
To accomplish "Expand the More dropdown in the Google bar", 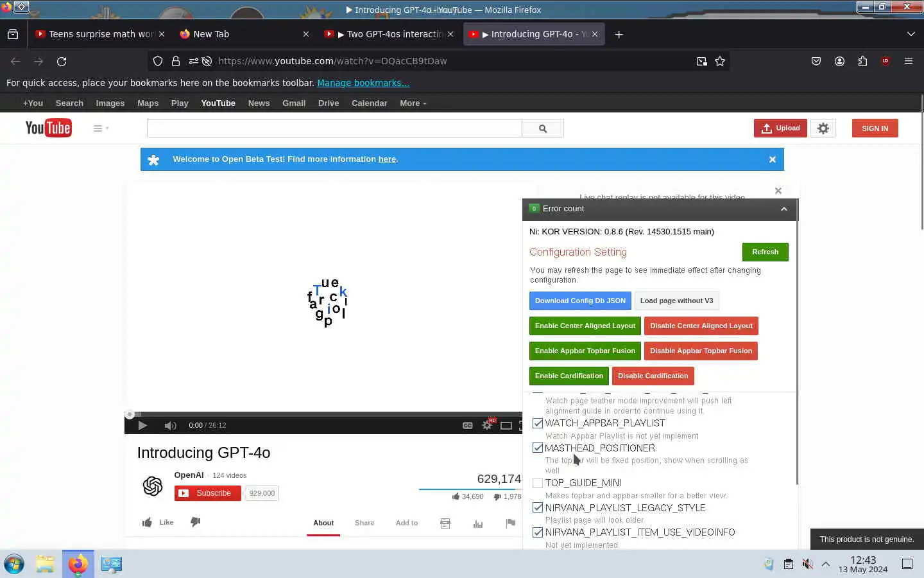I will pyautogui.click(x=413, y=103).
